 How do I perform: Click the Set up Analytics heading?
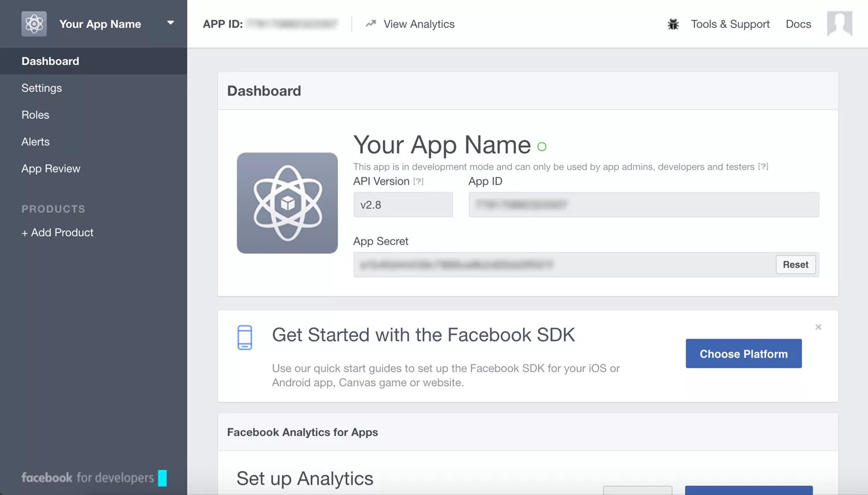point(305,479)
